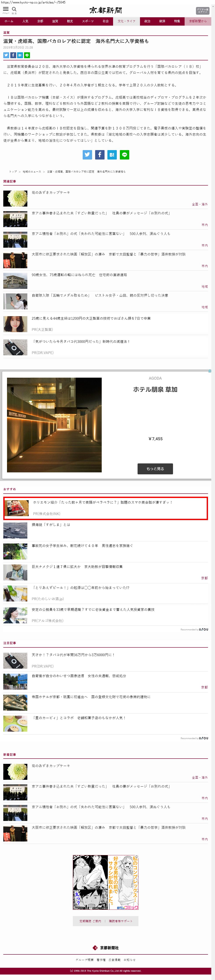
Task: Open ホテル朋泉 草加 ad image
Action: click(x=54, y=425)
